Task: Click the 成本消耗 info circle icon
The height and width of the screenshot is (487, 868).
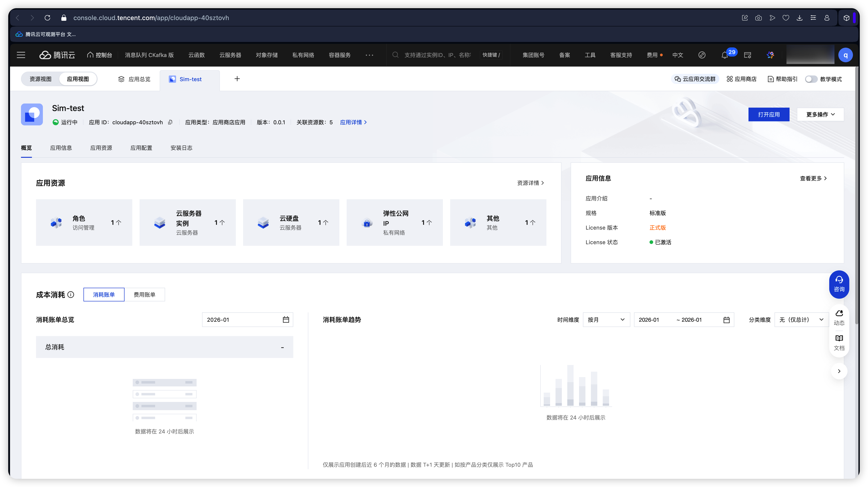Action: 71,295
